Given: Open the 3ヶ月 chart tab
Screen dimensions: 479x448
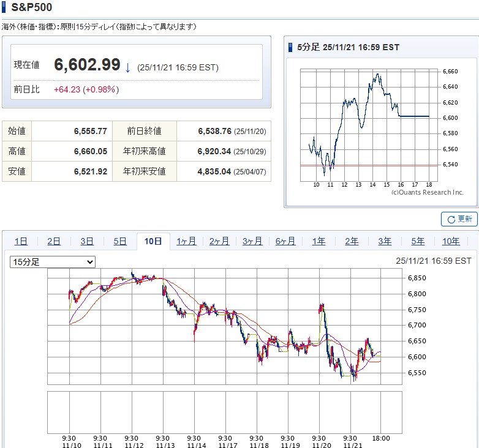Looking at the screenshot, I should (x=252, y=241).
